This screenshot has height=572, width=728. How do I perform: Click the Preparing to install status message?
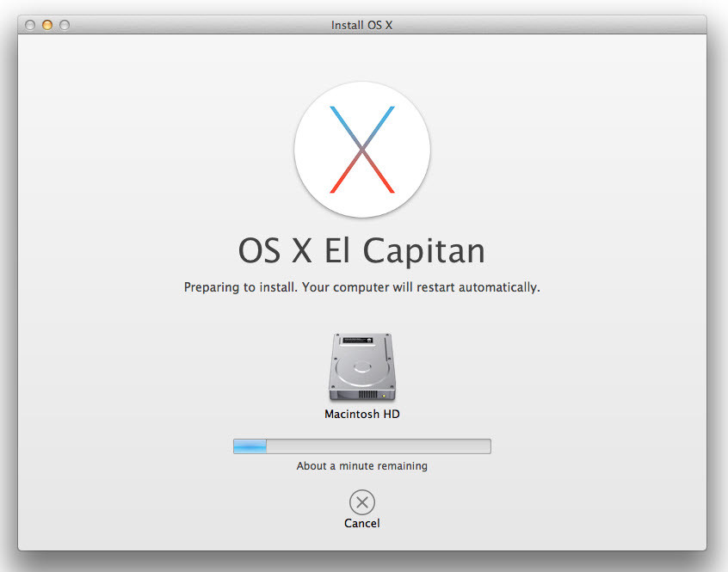pos(361,287)
